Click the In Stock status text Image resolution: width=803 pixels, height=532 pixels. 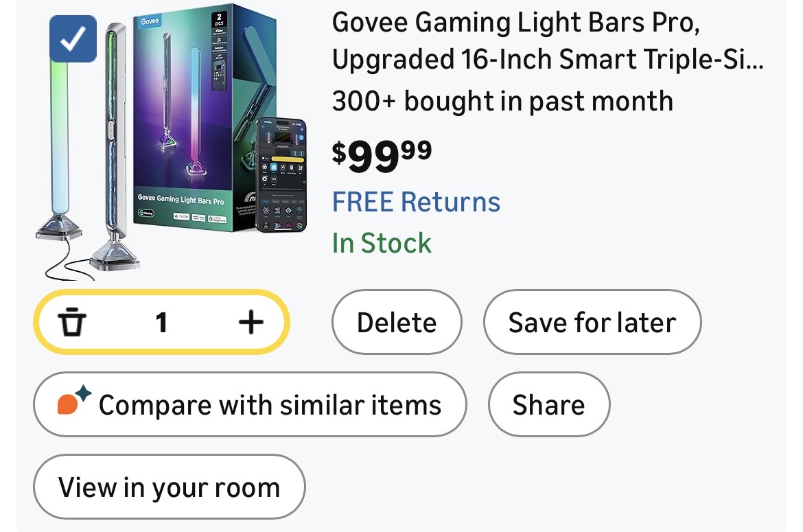pyautogui.click(x=382, y=243)
